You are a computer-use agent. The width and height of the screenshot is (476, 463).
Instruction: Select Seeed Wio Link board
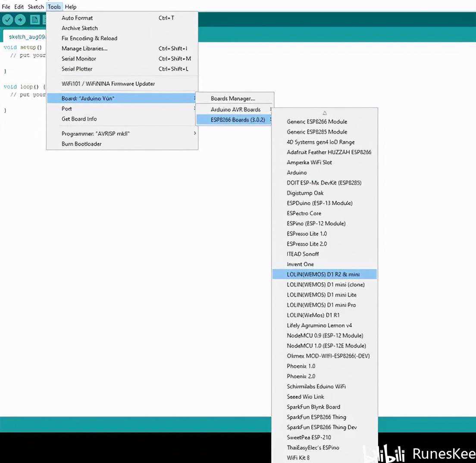point(325,397)
